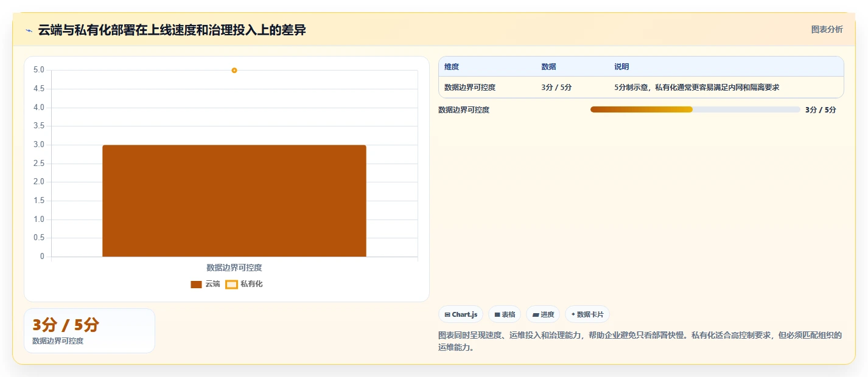The image size is (868, 377).
Task: Click the large 3分 / 5分 data card value
Action: click(66, 325)
